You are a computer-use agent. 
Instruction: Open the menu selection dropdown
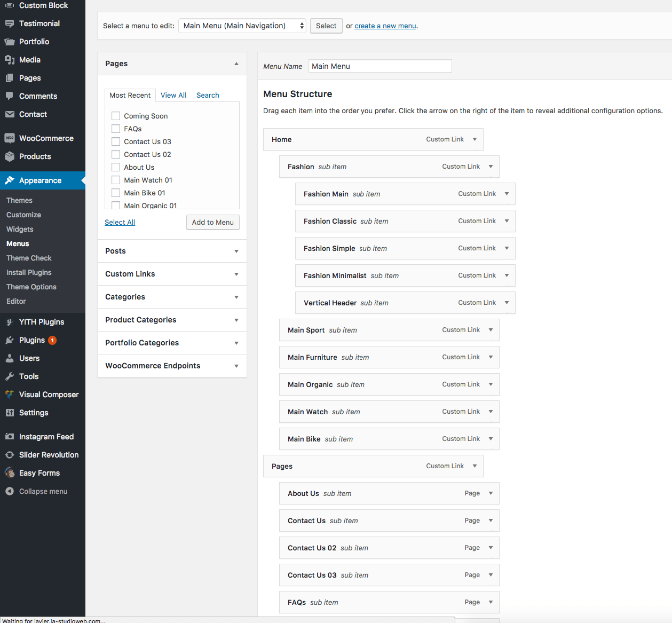coord(242,26)
